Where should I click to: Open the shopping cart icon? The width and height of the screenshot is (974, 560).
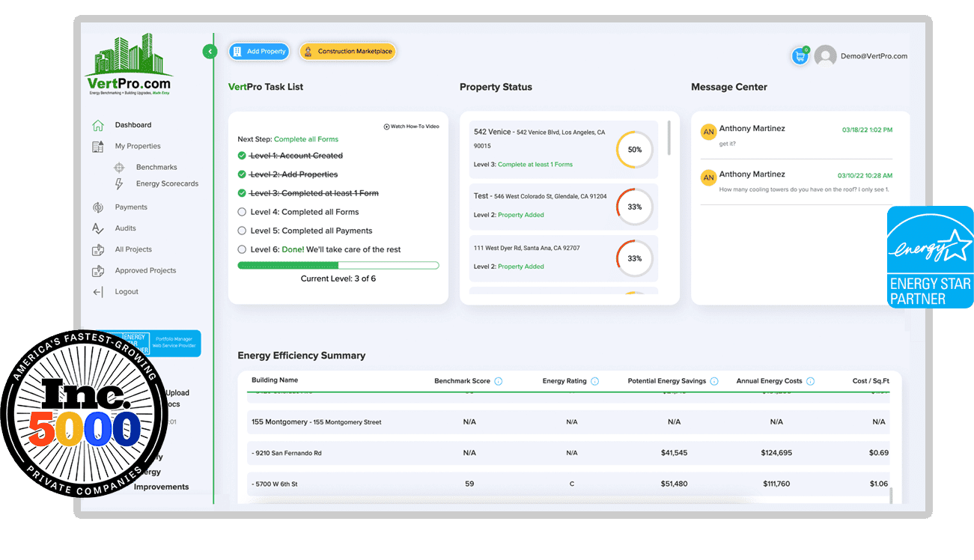pos(800,55)
